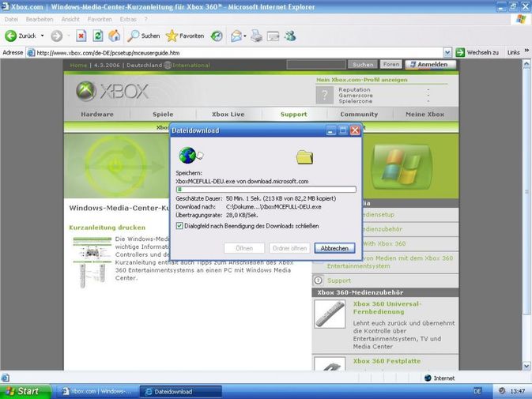Open the mail icon dropdown arrow
This screenshot has width=532, height=399.
tap(244, 36)
